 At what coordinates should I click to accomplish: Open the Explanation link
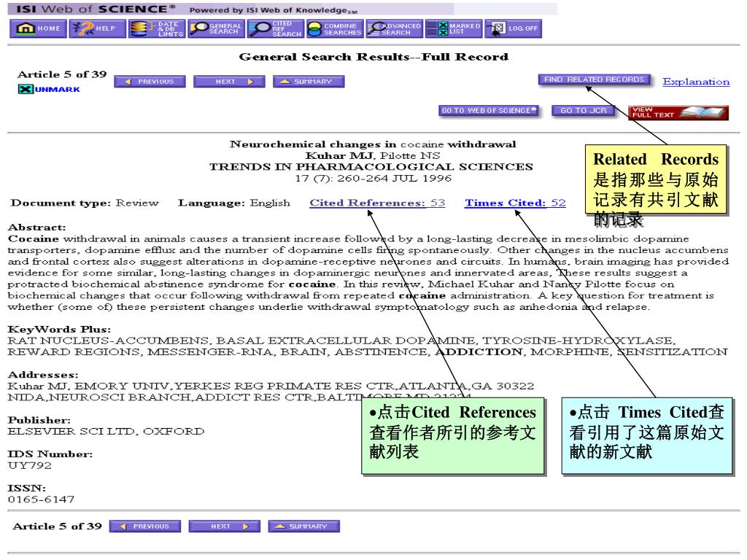695,82
